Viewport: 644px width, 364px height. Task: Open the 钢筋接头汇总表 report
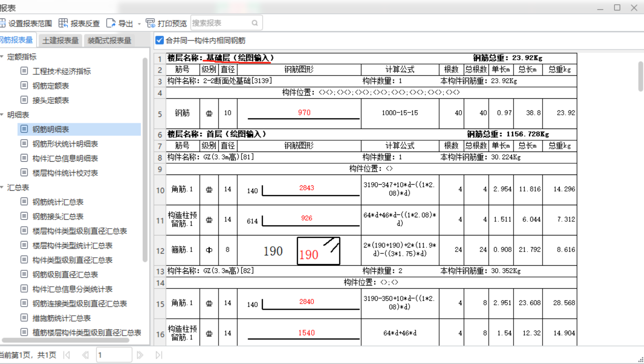pyautogui.click(x=58, y=216)
